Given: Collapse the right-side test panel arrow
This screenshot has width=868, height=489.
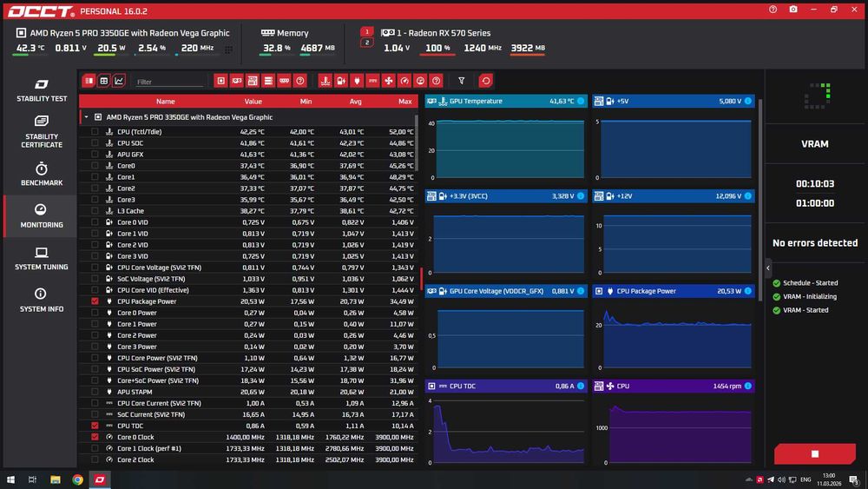Looking at the screenshot, I should (x=768, y=268).
